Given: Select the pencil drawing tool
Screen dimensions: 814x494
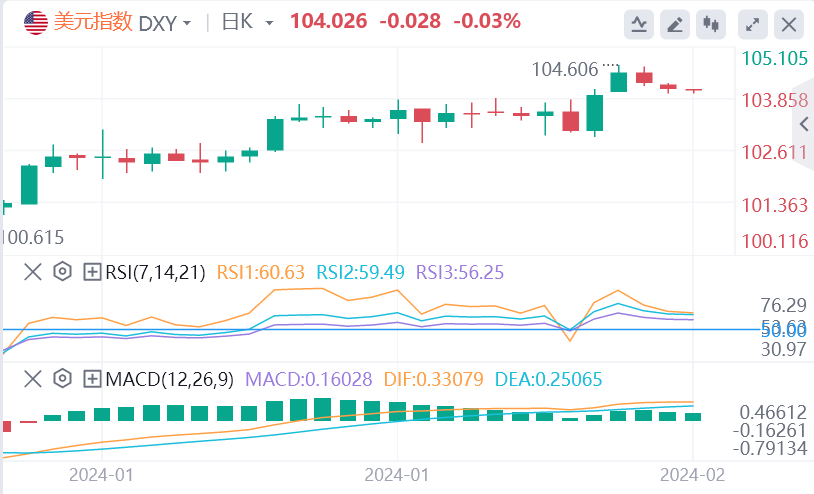Looking at the screenshot, I should click(676, 24).
